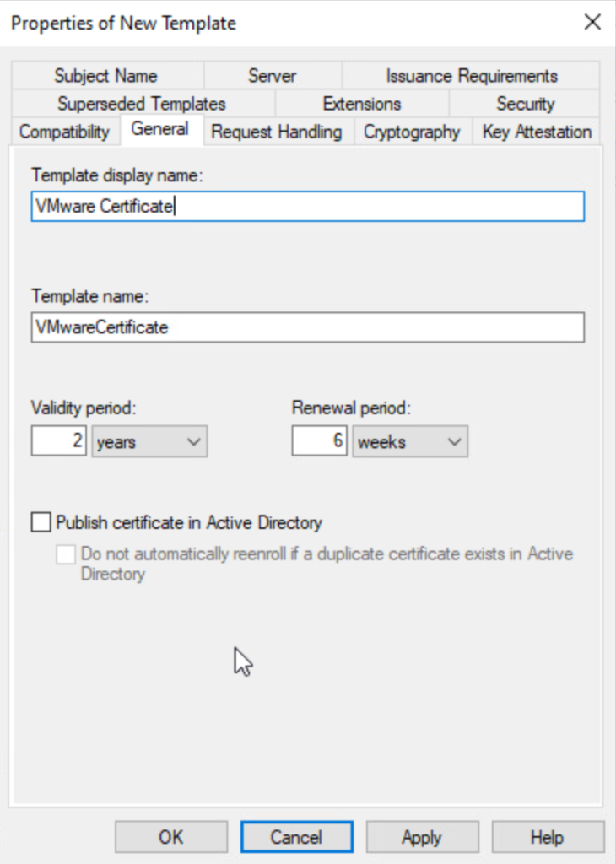The image size is (616, 864).
Task: Enable Publish certificate in Active Directory
Action: (41, 523)
